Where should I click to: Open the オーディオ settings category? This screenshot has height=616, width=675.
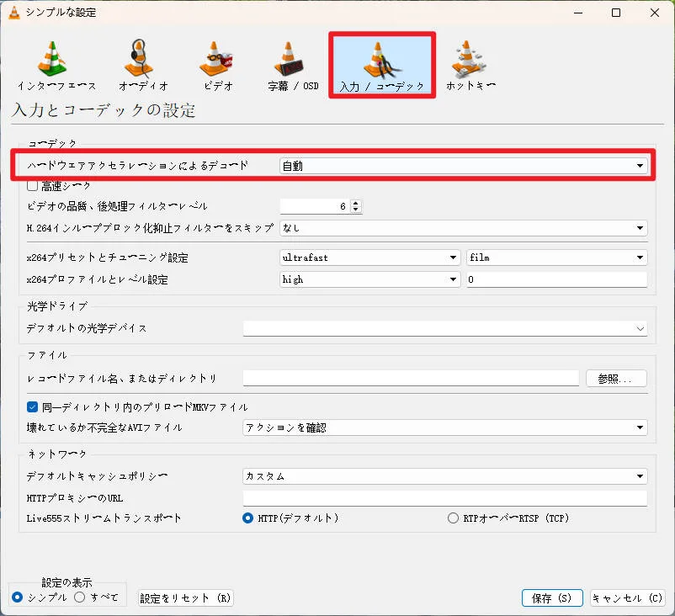(142, 66)
